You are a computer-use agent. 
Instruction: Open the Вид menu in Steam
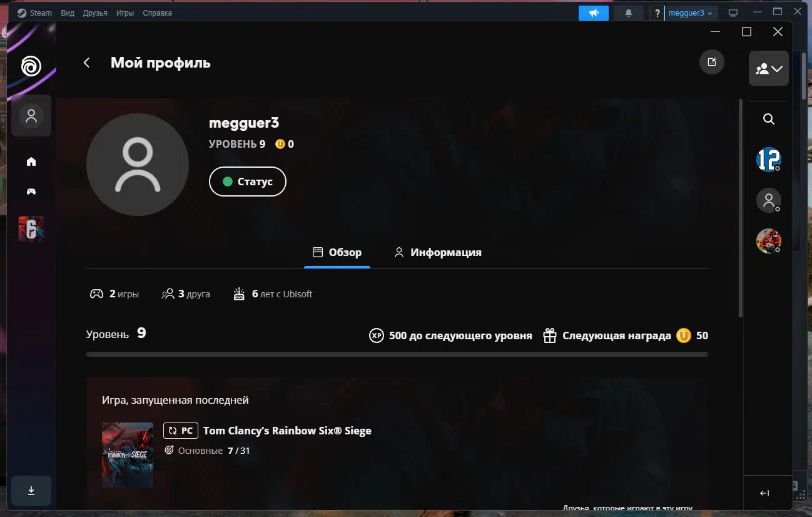click(68, 13)
